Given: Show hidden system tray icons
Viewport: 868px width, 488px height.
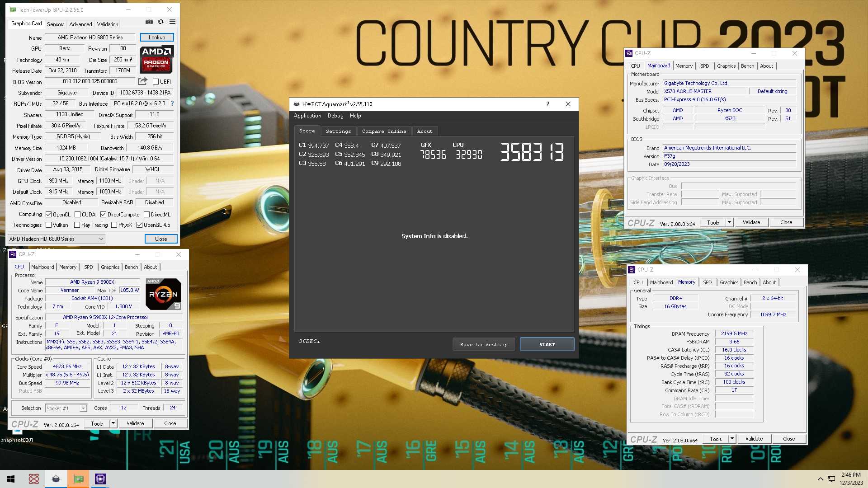Looking at the screenshot, I should [x=820, y=479].
